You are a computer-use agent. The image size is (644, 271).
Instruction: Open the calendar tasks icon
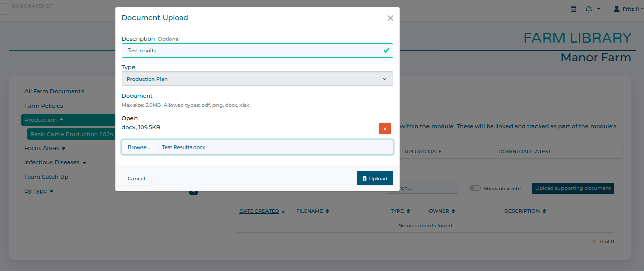(x=573, y=9)
